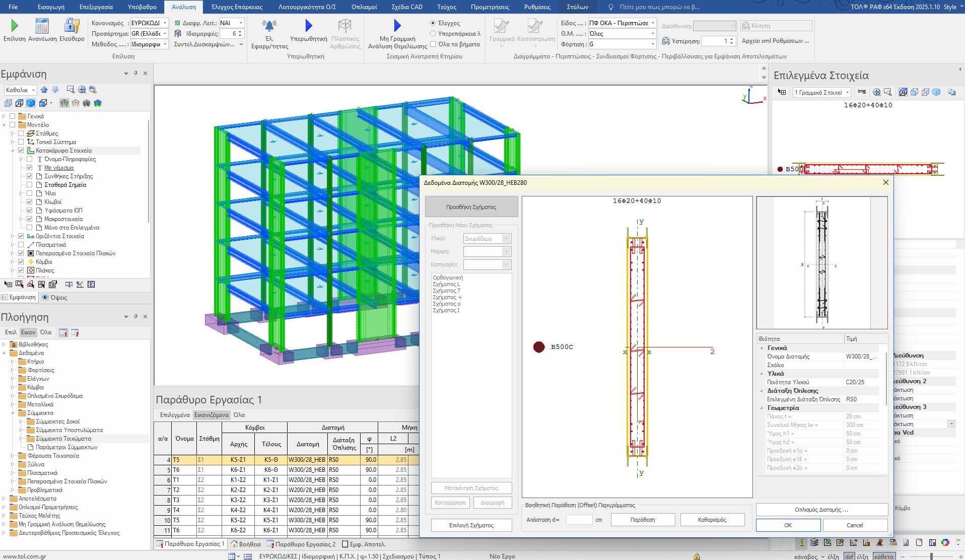Click the Επίλυση green play icon

(x=14, y=26)
